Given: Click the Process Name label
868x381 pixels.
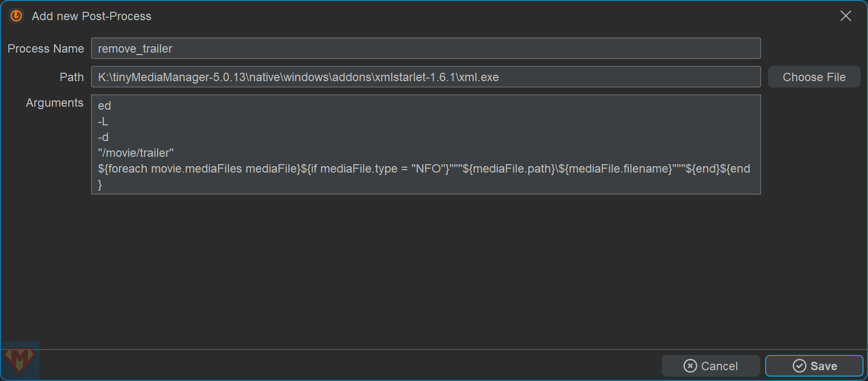Looking at the screenshot, I should point(46,49).
